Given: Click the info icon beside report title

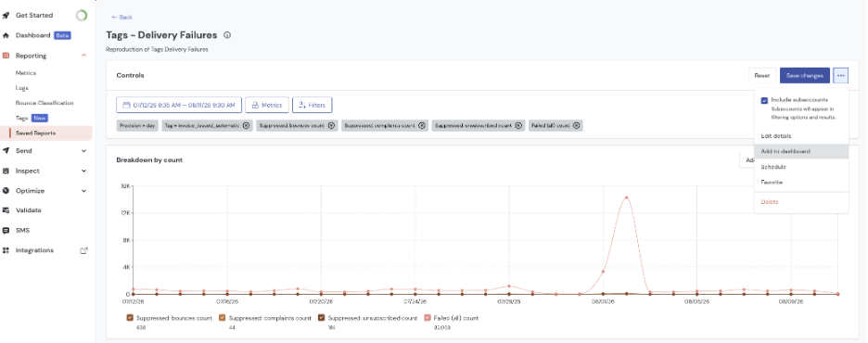Looking at the screenshot, I should coord(227,35).
